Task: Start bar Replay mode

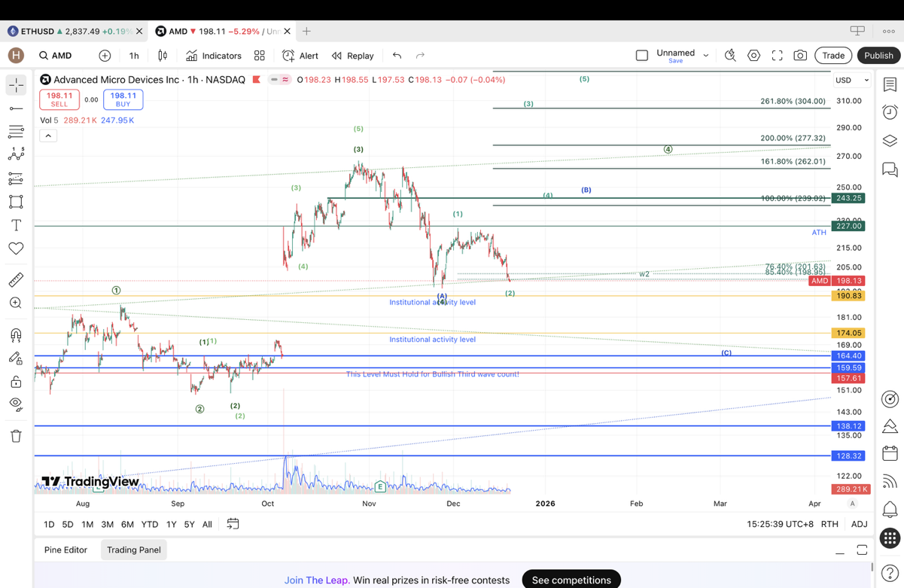Action: [x=353, y=56]
